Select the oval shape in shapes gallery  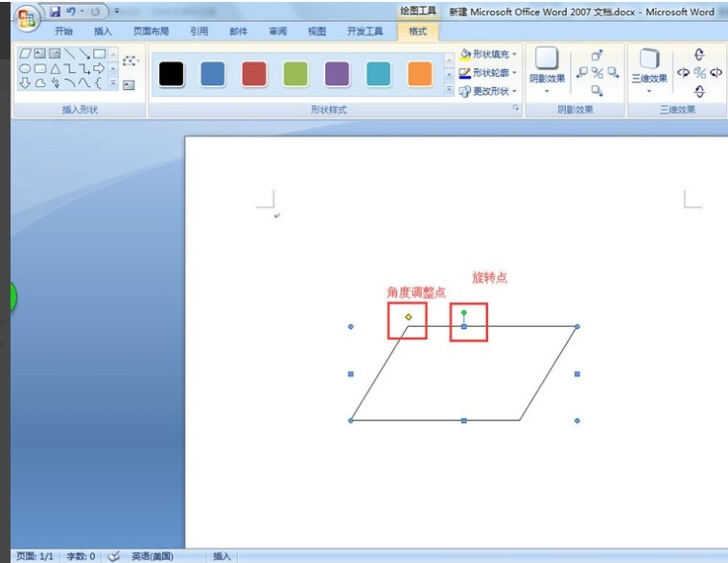[26, 68]
